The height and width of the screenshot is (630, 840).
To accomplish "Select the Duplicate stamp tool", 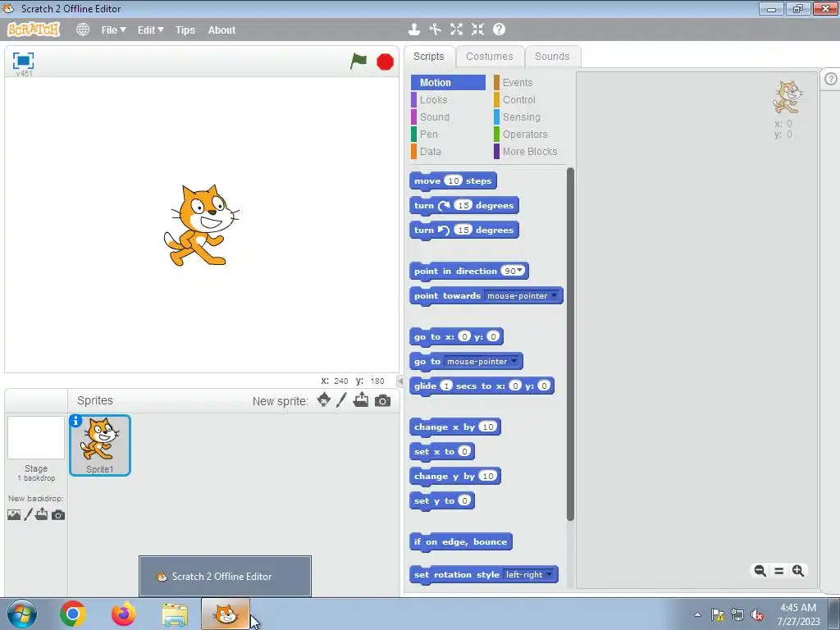I will pyautogui.click(x=413, y=30).
